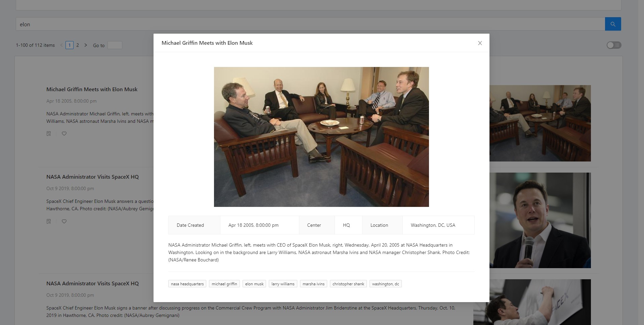The image size is (644, 325).
Task: Click the heart icon under Apr 18 2005 result
Action: (x=64, y=134)
